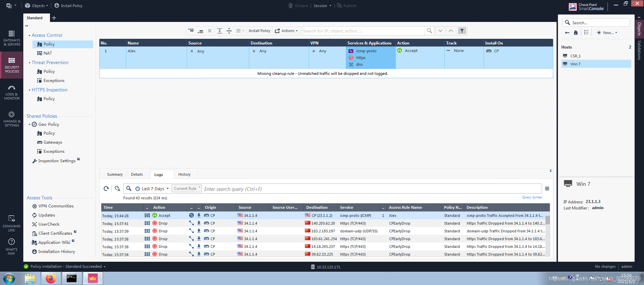Refresh the logs list
644x285 pixels.
pyautogui.click(x=106, y=189)
